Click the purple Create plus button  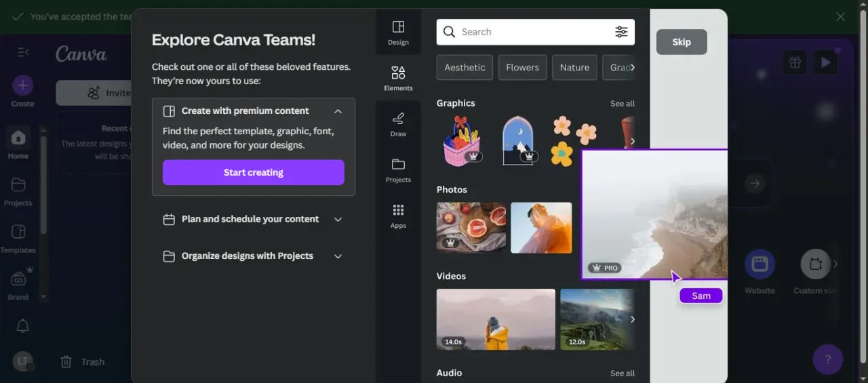[x=22, y=85]
